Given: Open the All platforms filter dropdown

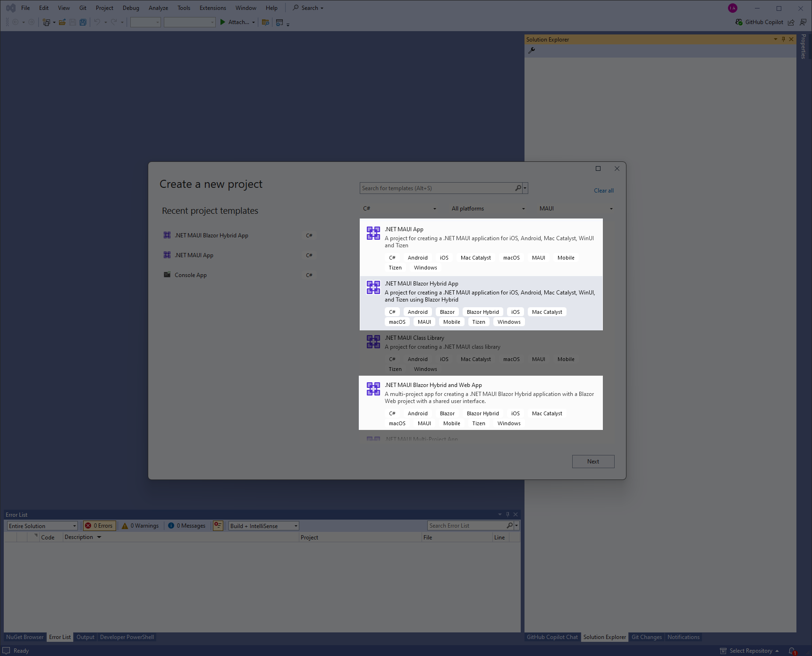Looking at the screenshot, I should (488, 209).
